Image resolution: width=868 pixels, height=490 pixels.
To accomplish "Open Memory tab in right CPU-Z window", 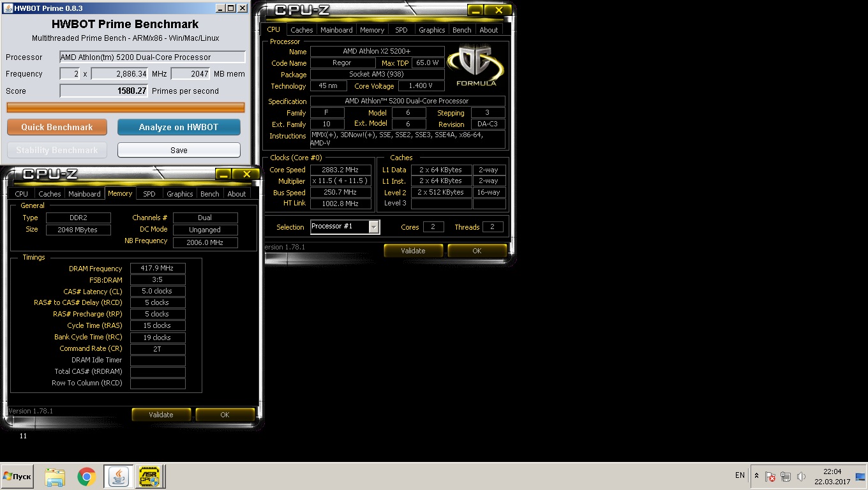I will tap(372, 30).
